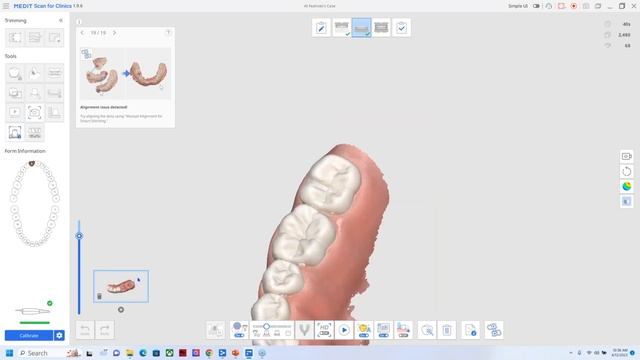Click the gauge icon in title bar
This screenshot has height=360, width=640.
[549, 6]
